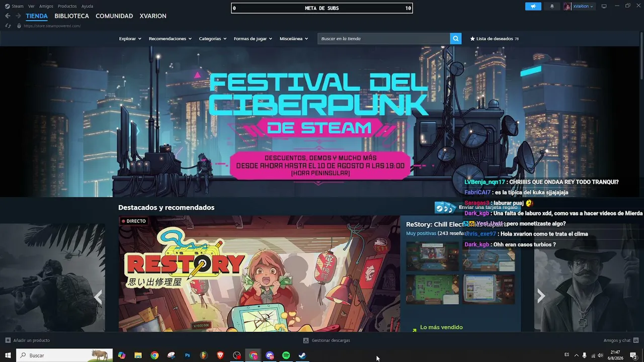This screenshot has width=644, height=362.
Task: Open the Ayuda menu
Action: tap(87, 7)
